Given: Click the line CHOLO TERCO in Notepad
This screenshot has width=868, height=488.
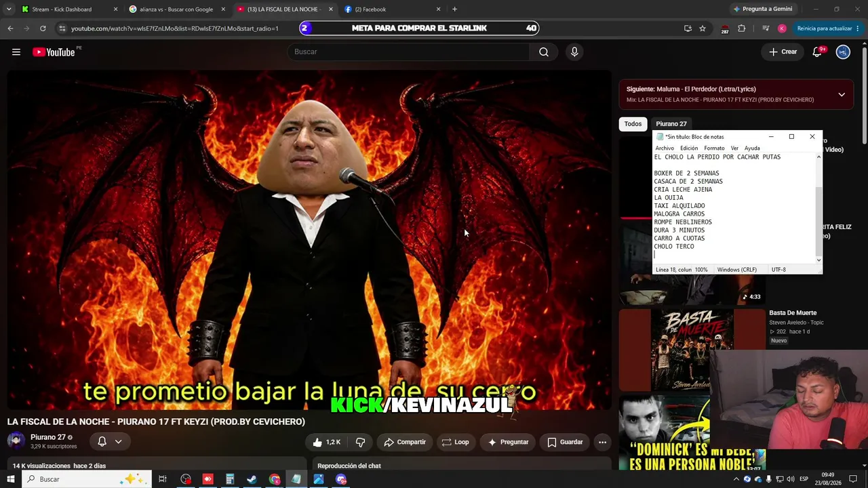Looking at the screenshot, I should pyautogui.click(x=674, y=247).
